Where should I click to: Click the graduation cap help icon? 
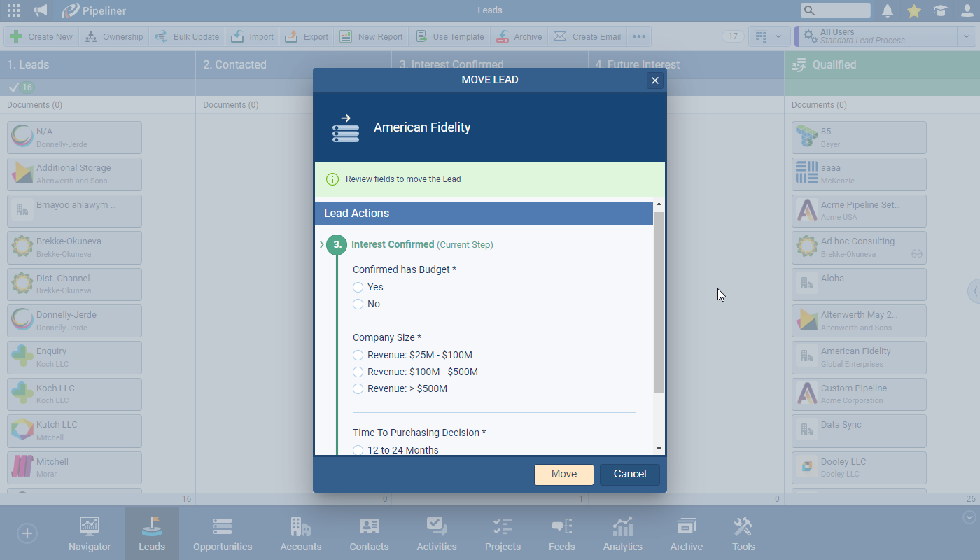pos(940,10)
